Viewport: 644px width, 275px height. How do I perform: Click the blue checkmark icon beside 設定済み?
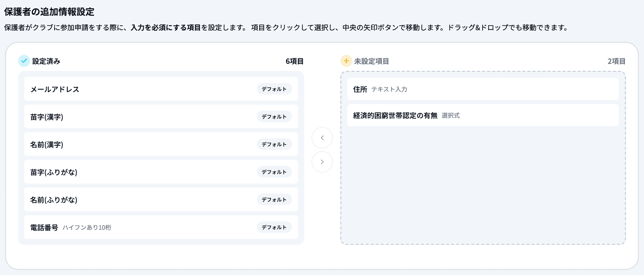[x=24, y=61]
